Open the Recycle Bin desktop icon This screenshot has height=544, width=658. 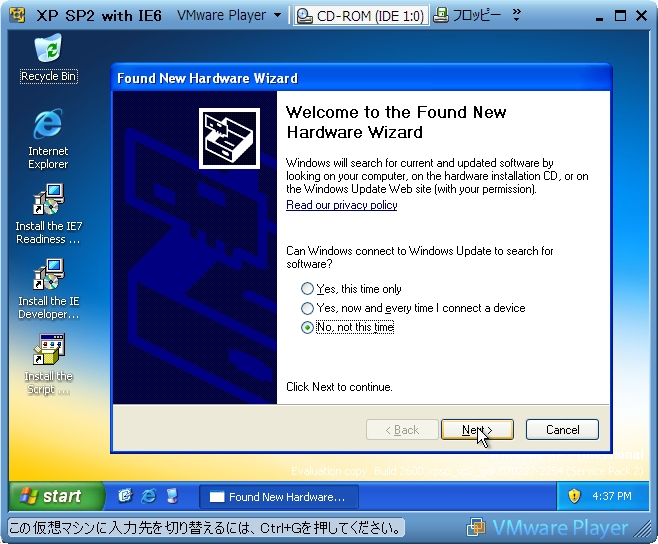click(x=49, y=58)
